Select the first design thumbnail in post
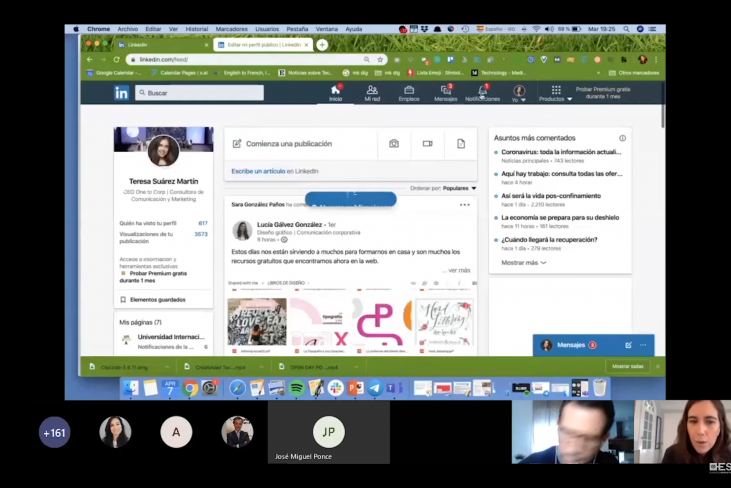Viewport: 731px width, 488px height. coord(257,322)
